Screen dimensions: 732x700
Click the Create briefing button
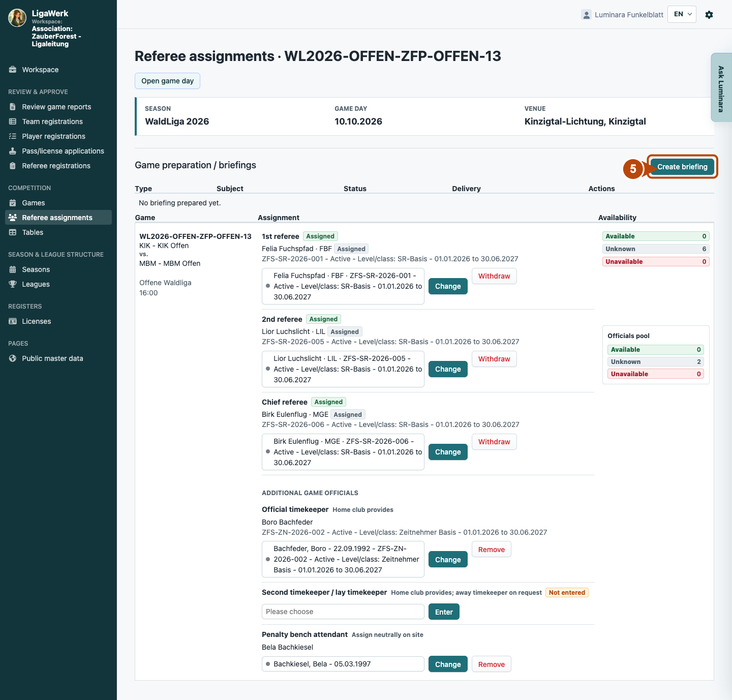(x=682, y=167)
